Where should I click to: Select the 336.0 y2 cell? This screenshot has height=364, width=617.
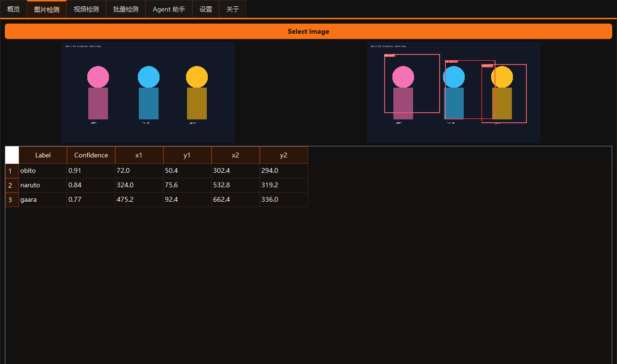[x=284, y=200]
